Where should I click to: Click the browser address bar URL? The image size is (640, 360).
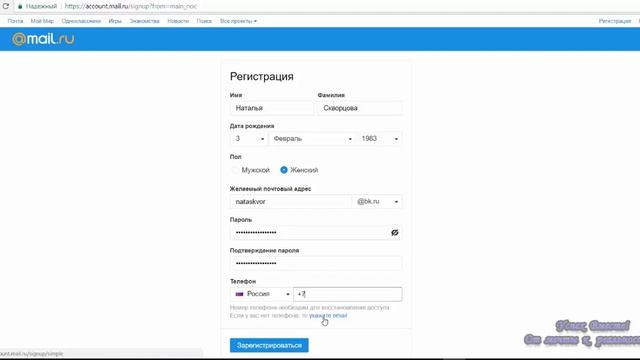pos(131,7)
